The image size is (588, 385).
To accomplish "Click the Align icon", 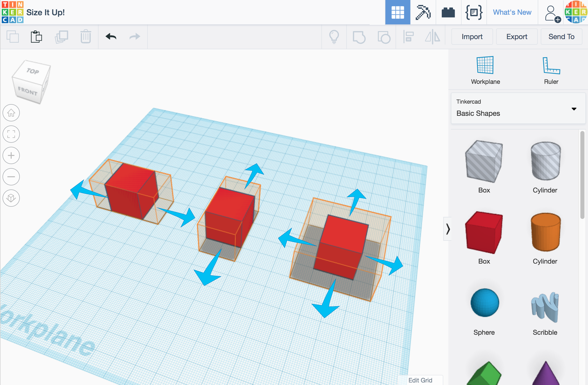I will click(409, 37).
